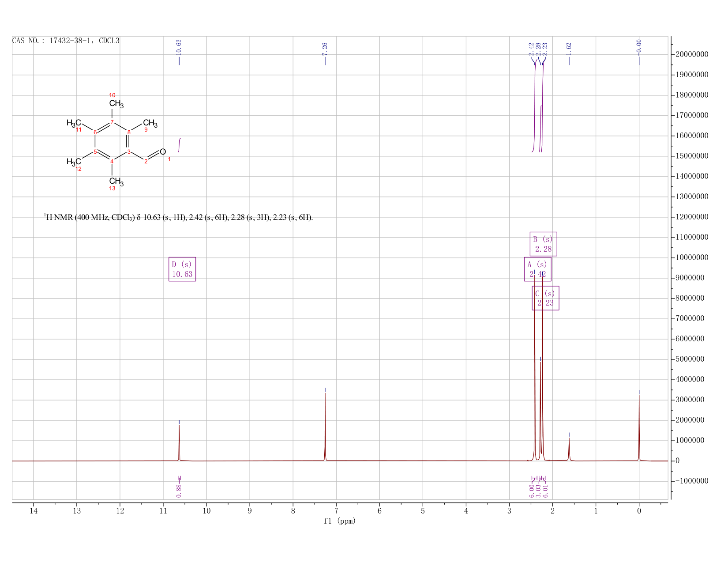Viewport: 728px width, 563px height.
Task: Click the aldehyde peak at 10.63 ppm
Action: (179, 443)
